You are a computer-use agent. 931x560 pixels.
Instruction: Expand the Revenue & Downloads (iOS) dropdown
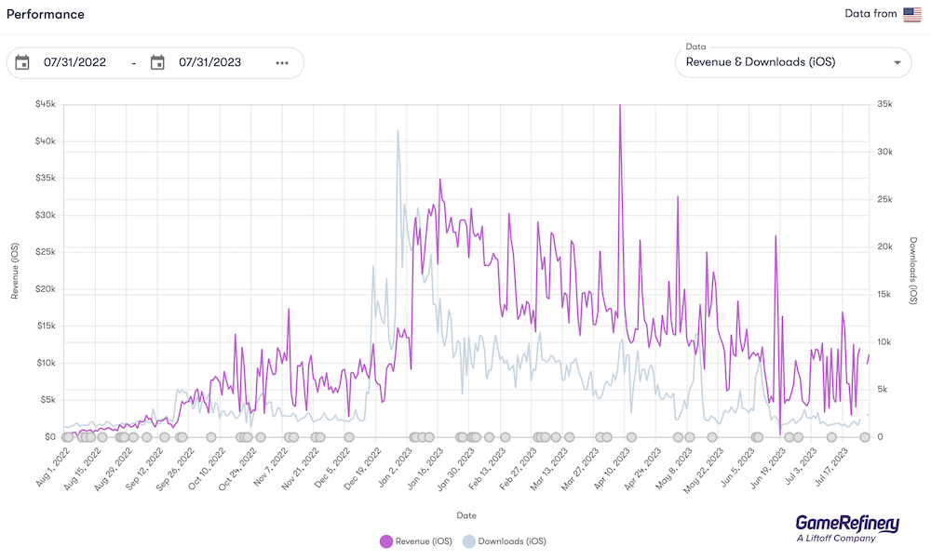click(793, 62)
